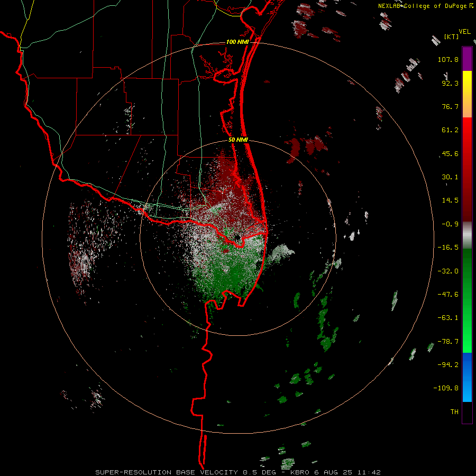
Task: Click the 14.5 velocity scale value
Action: (450, 200)
